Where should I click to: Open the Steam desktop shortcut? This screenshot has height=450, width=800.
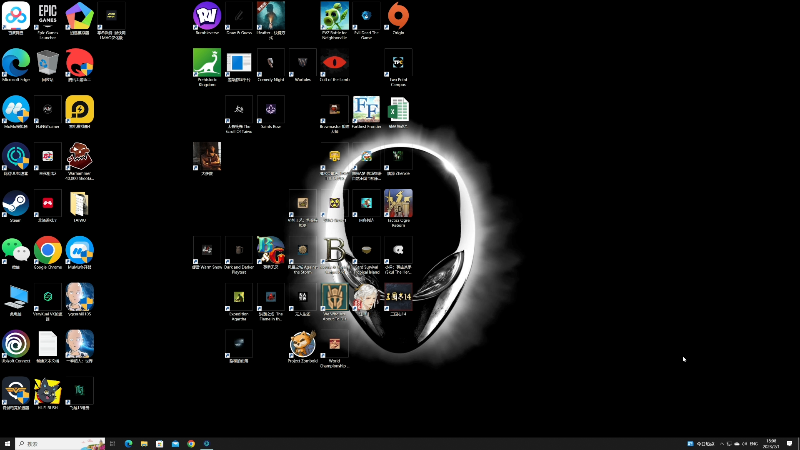click(16, 203)
